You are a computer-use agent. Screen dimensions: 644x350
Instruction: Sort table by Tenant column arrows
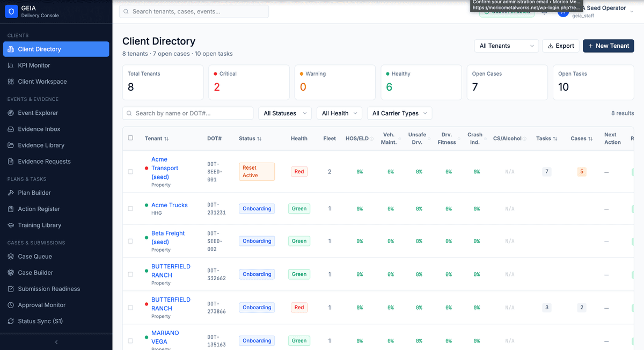[167, 138]
